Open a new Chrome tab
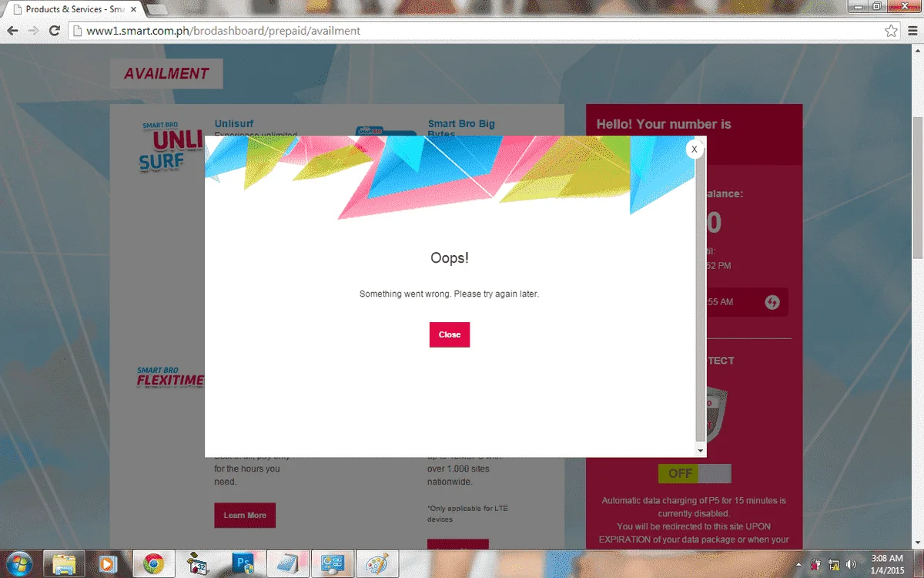This screenshot has height=578, width=924. (x=156, y=10)
